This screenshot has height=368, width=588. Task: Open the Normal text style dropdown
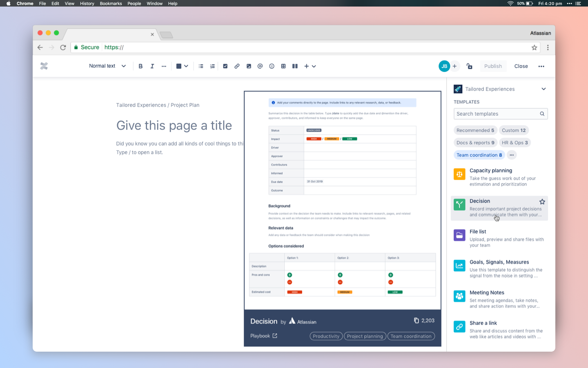107,66
